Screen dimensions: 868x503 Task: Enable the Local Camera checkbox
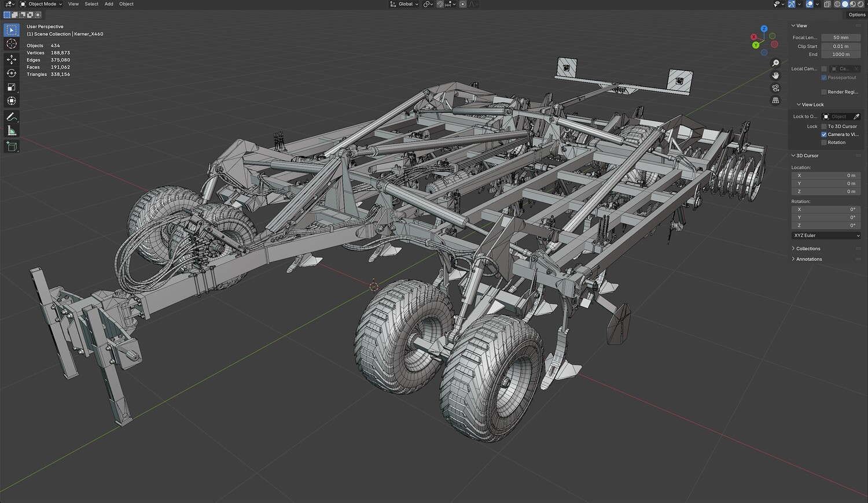[824, 69]
